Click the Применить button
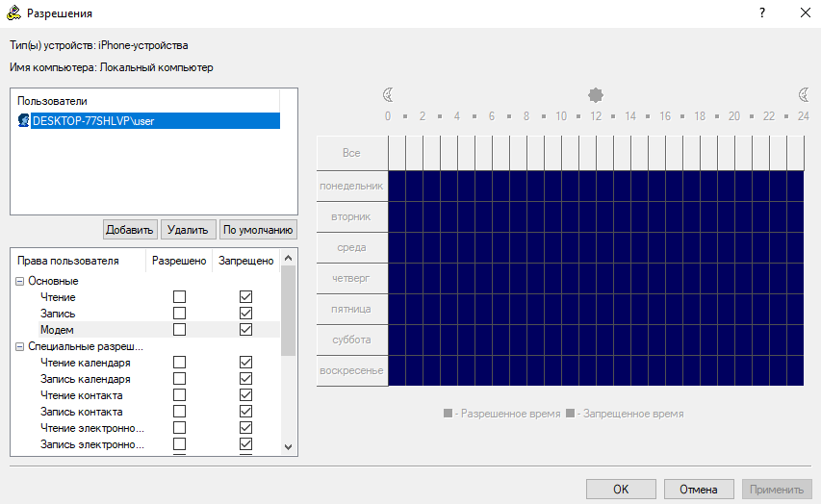Image resolution: width=821 pixels, height=504 pixels. point(777,490)
